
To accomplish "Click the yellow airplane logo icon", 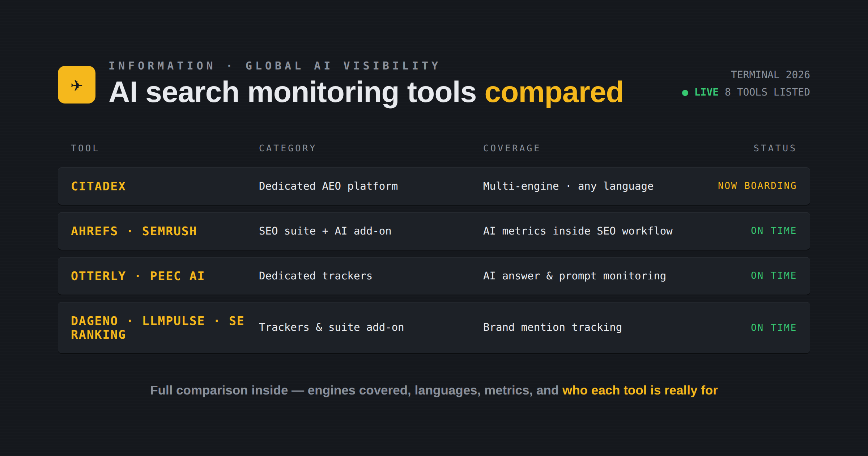I will tap(77, 85).
